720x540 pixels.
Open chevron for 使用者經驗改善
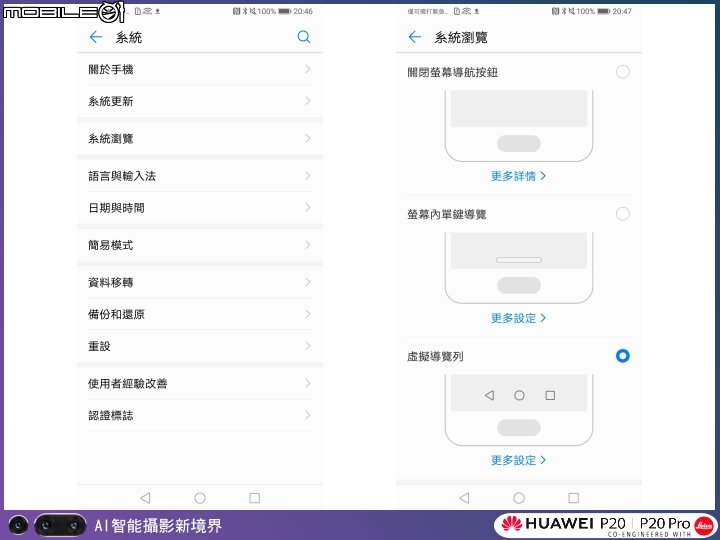308,383
